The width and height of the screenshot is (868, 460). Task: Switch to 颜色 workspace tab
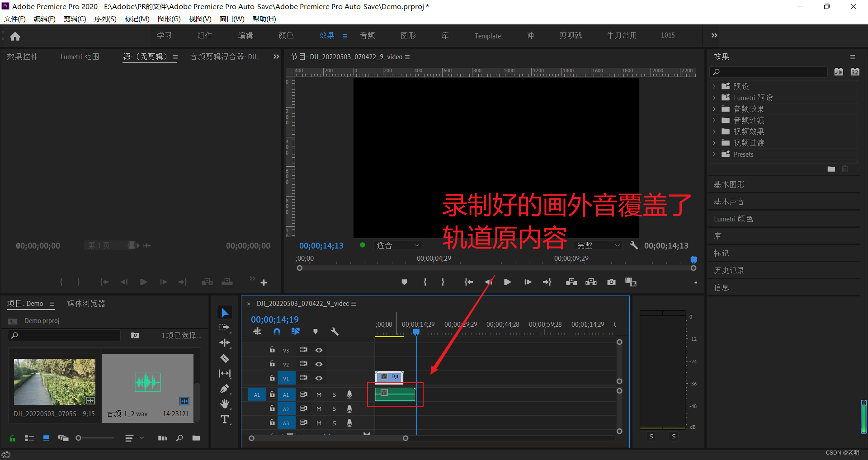click(x=286, y=35)
